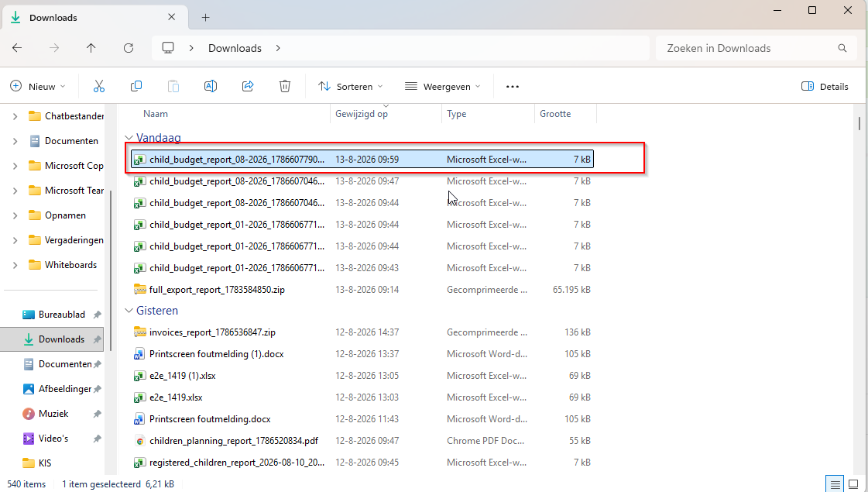Screen dimensions: 868x492
Task: Click the pin icon next to Muziek
Action: point(98,414)
